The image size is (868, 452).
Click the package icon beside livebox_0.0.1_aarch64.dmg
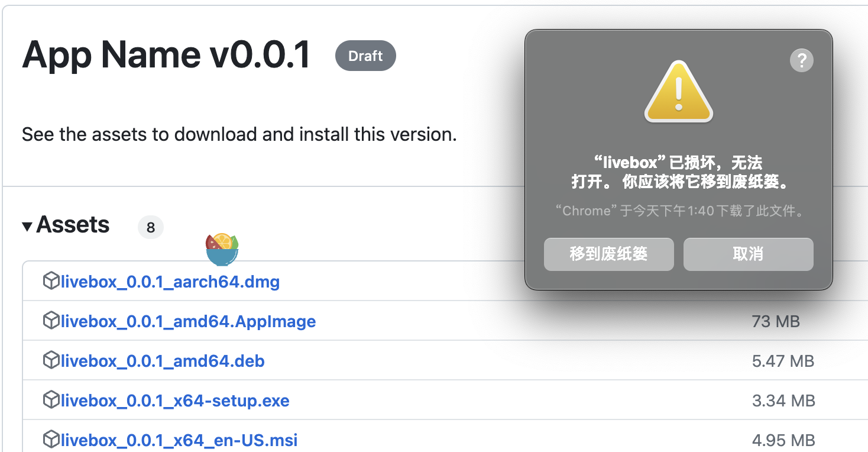[x=51, y=281]
